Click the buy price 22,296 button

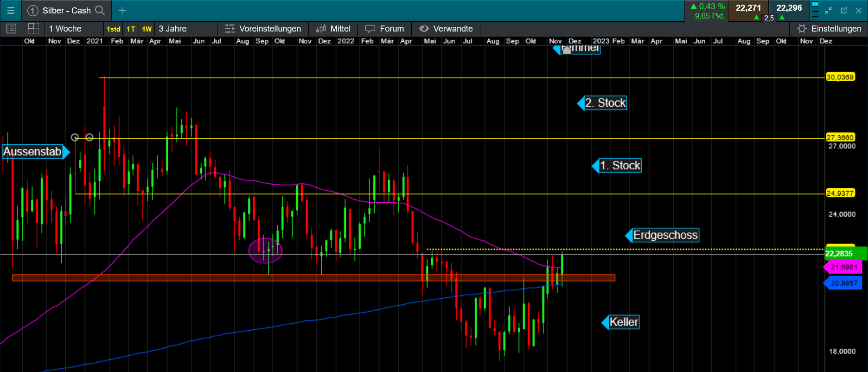[789, 8]
